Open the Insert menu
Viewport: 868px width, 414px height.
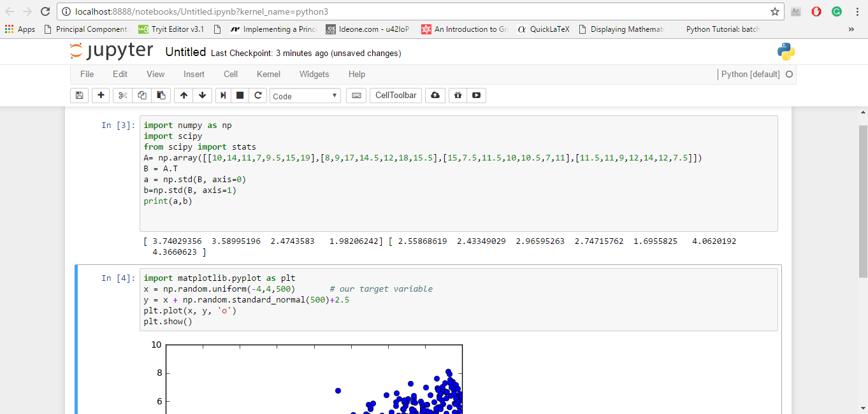(x=194, y=75)
